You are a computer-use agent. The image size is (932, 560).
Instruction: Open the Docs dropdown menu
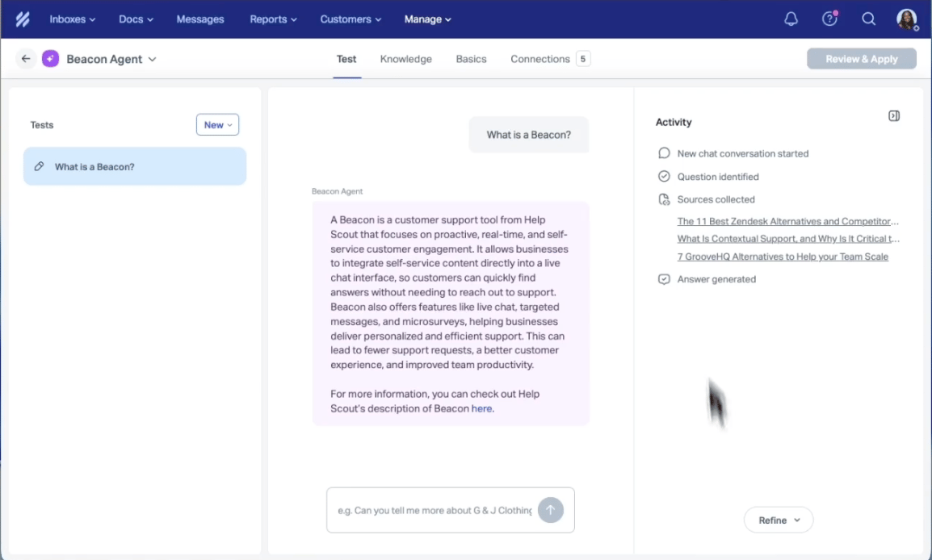(136, 19)
